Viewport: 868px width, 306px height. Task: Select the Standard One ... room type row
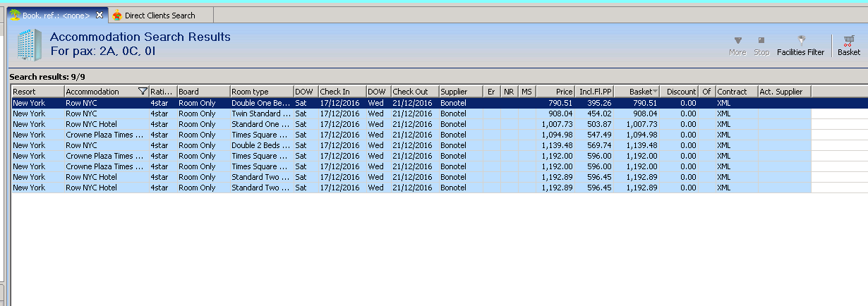(x=261, y=124)
